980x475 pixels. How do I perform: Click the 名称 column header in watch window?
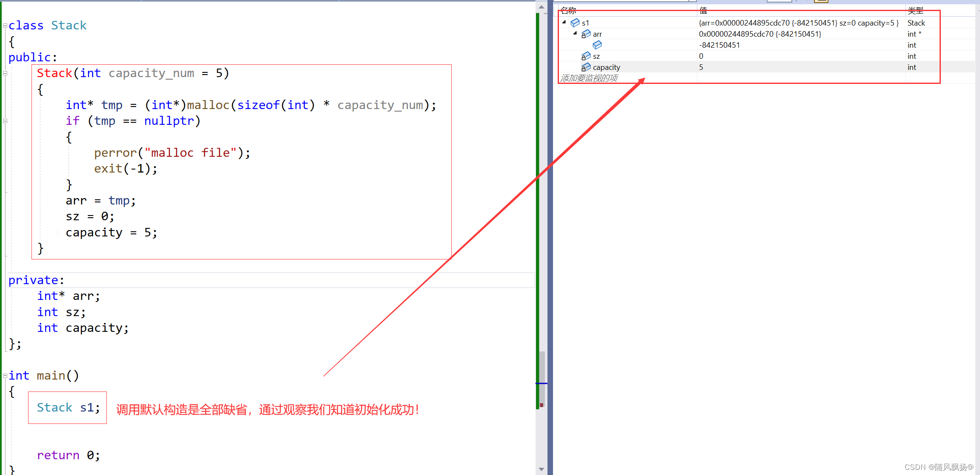(x=628, y=11)
